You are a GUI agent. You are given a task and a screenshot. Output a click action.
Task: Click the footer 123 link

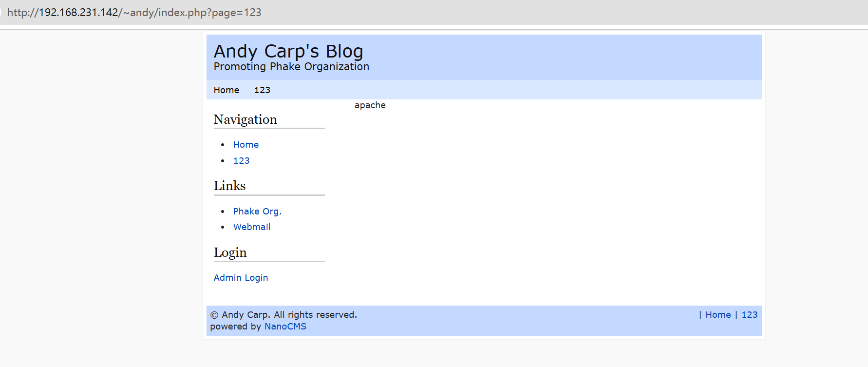click(x=749, y=315)
